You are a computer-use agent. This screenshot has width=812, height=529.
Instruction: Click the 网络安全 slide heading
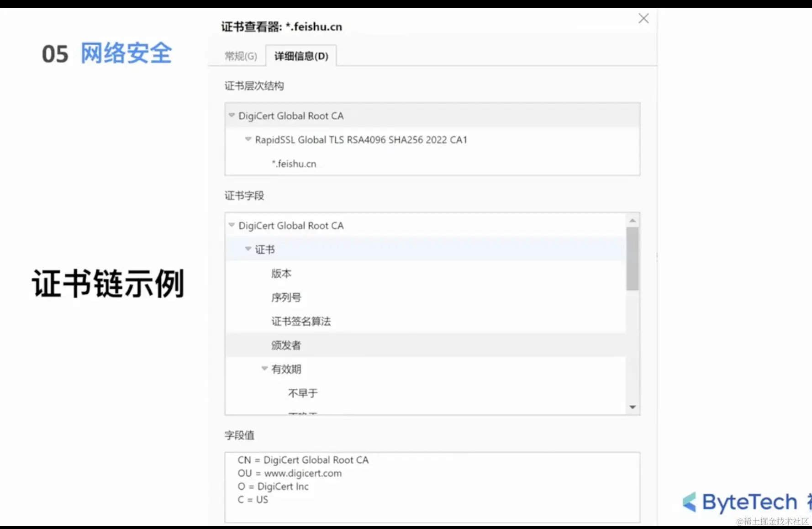126,53
